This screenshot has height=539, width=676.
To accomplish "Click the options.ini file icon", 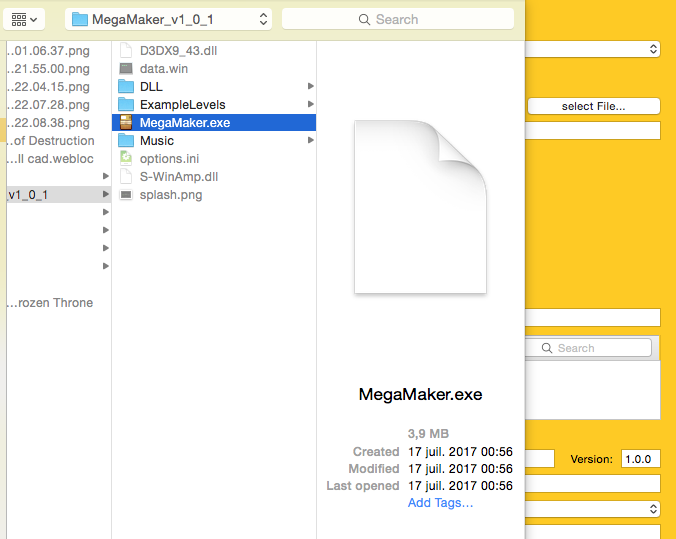I will [x=126, y=158].
